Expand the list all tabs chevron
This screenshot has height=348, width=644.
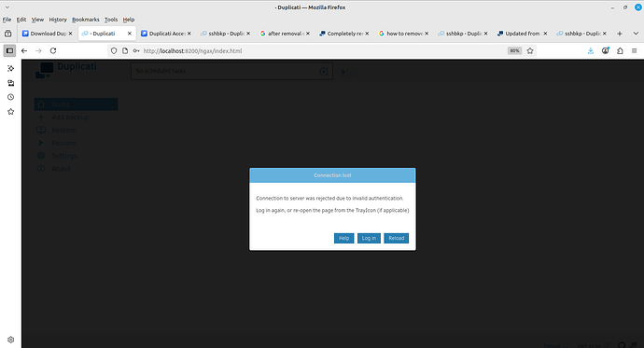coord(636,34)
